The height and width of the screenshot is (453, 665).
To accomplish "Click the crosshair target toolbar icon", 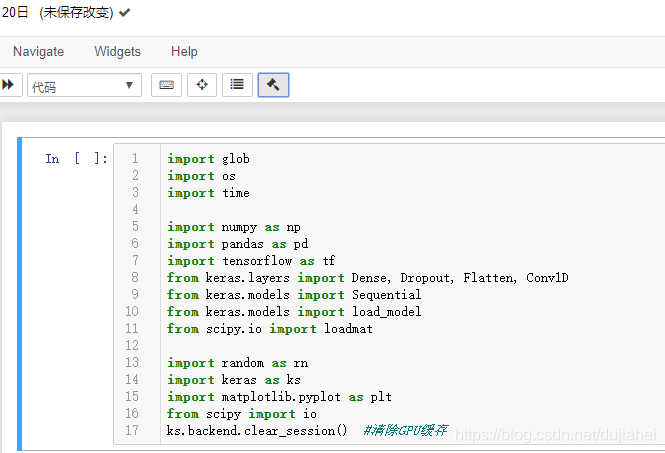I will click(202, 85).
